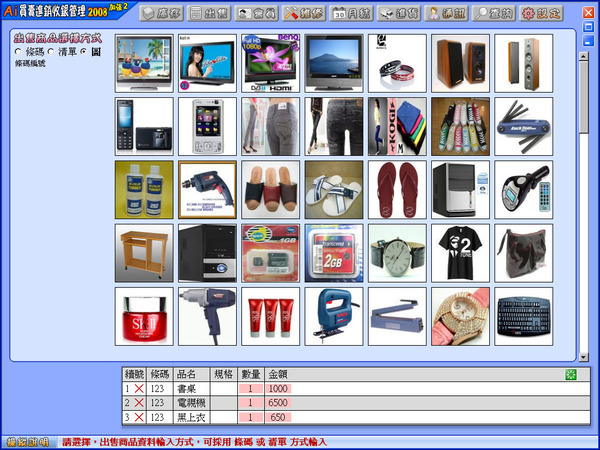Select the dark jeans product image
Viewport: 600px width, 450px height.
tap(334, 127)
